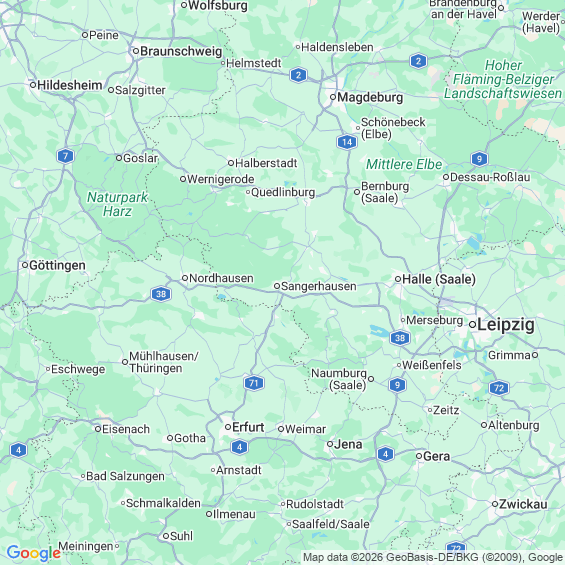Click the Braunschweig city label
565x565 pixels.
click(181, 51)
